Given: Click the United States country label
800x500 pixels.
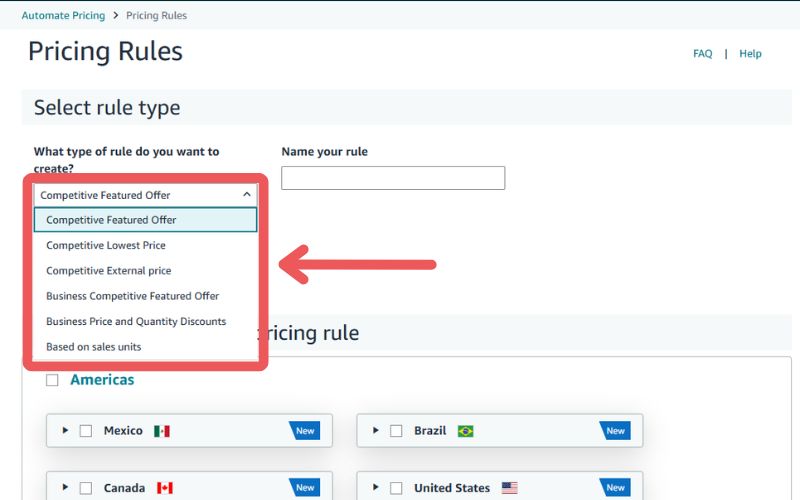Looking at the screenshot, I should (x=452, y=488).
